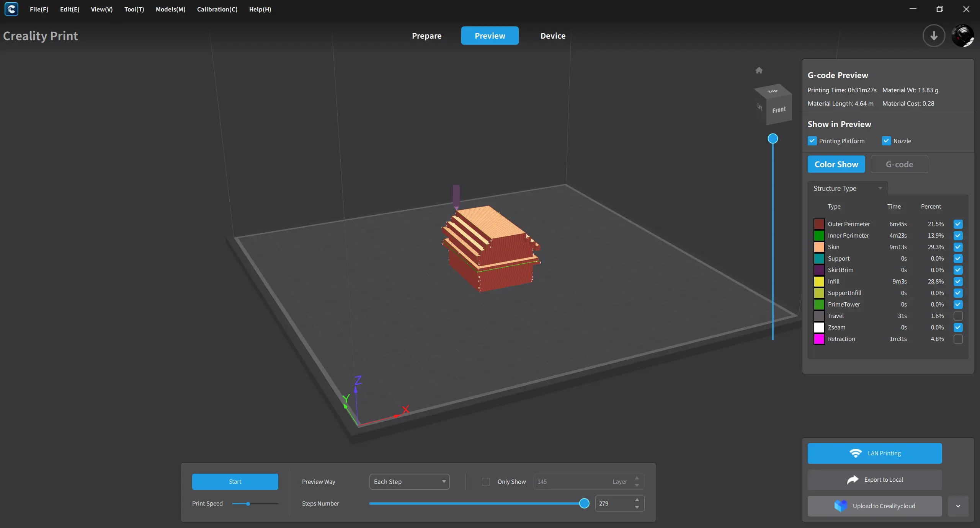Switch to the Prepare tab
This screenshot has width=980, height=528.
tap(426, 36)
